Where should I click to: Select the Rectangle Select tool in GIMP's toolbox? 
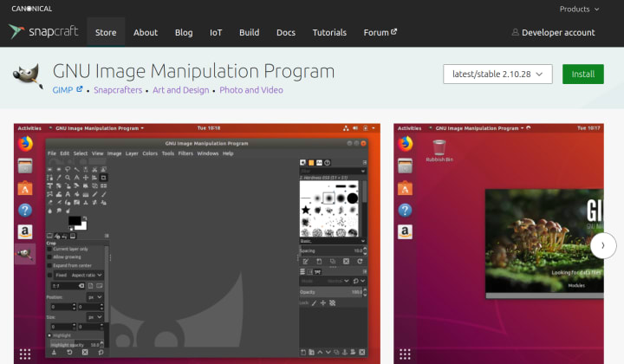pos(49,169)
